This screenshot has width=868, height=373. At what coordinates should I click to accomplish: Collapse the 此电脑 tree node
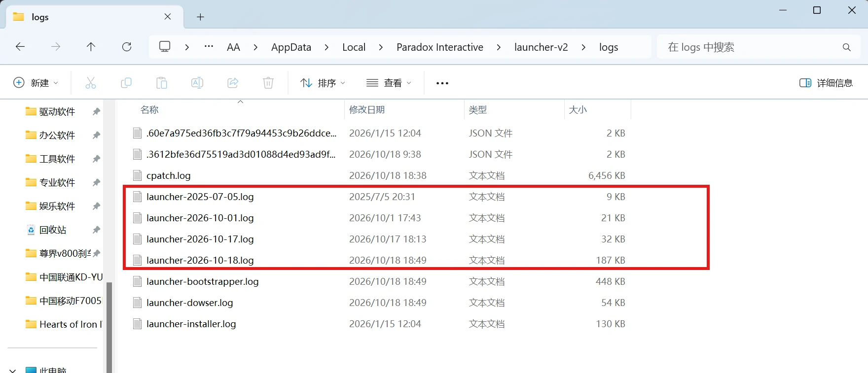(x=13, y=370)
